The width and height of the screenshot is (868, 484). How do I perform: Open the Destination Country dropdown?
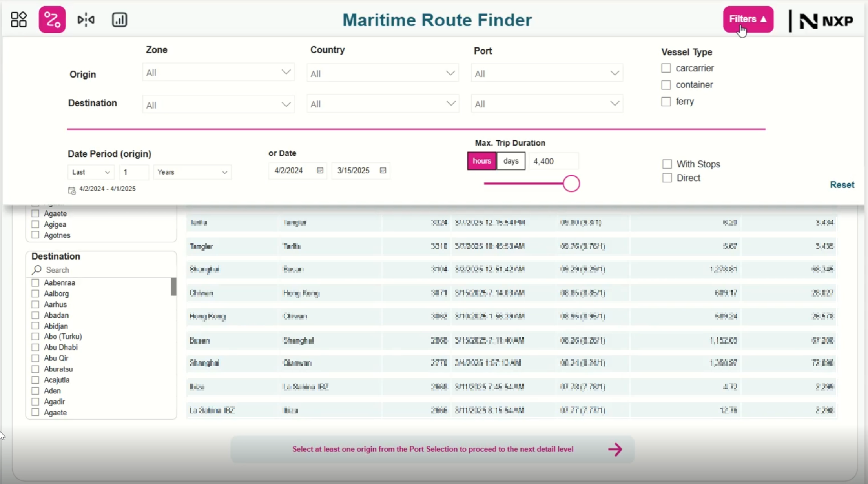click(x=383, y=104)
